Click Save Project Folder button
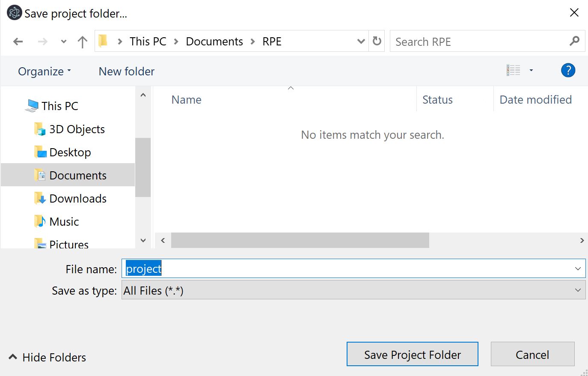588x376 pixels. coord(413,354)
